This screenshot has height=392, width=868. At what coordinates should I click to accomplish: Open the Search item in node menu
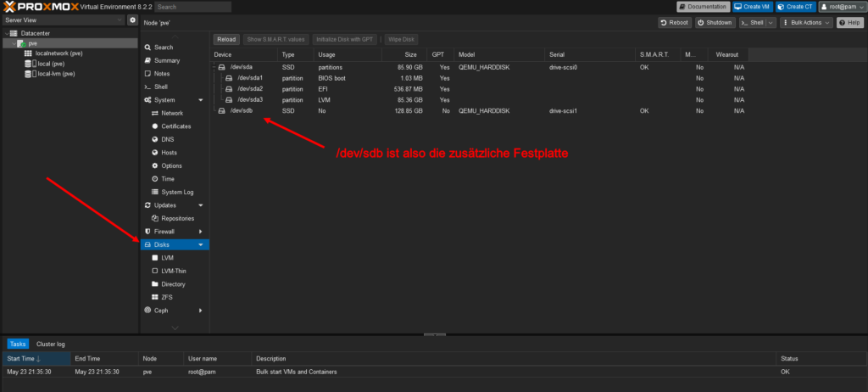click(x=163, y=48)
